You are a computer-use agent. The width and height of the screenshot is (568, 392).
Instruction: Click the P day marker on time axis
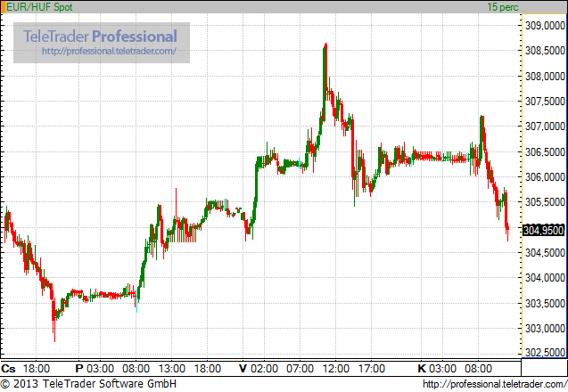point(79,369)
